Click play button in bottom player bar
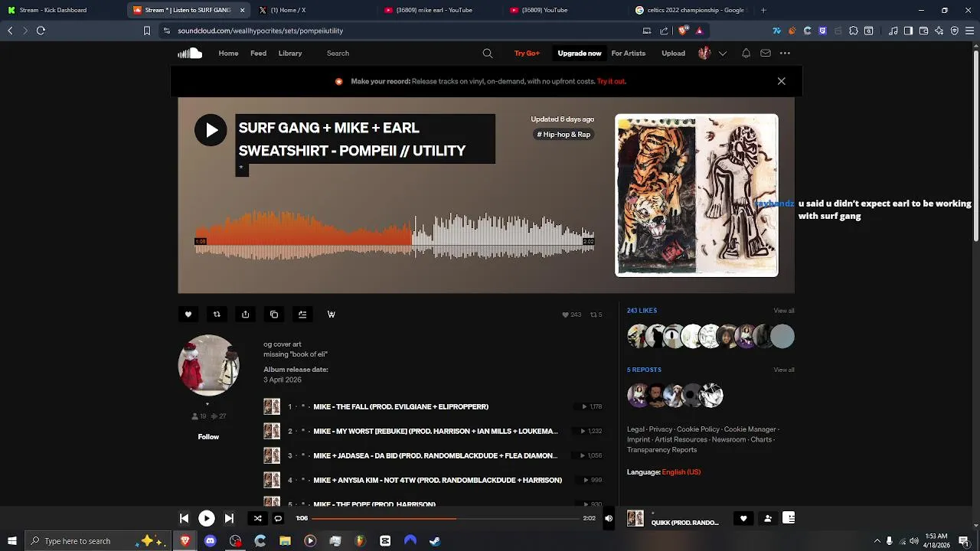Viewport: 980px width, 551px height. pos(207,518)
